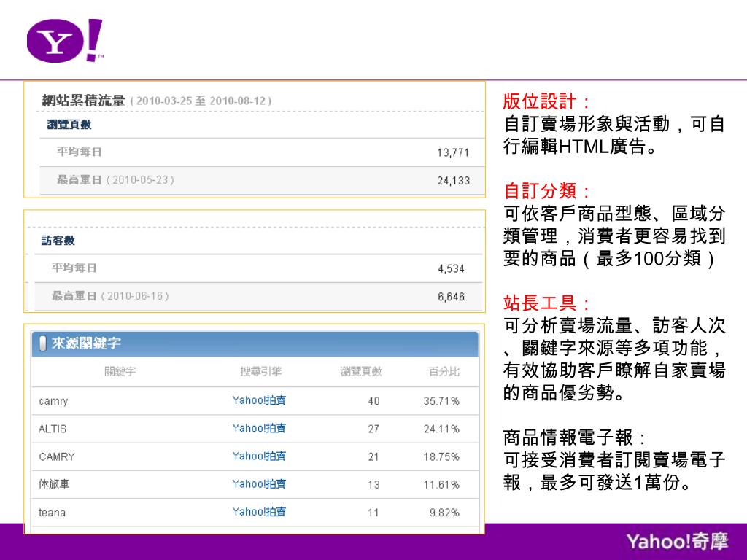This screenshot has width=747, height=560.
Task: Click the 訪客數 section heading
Action: 58,241
